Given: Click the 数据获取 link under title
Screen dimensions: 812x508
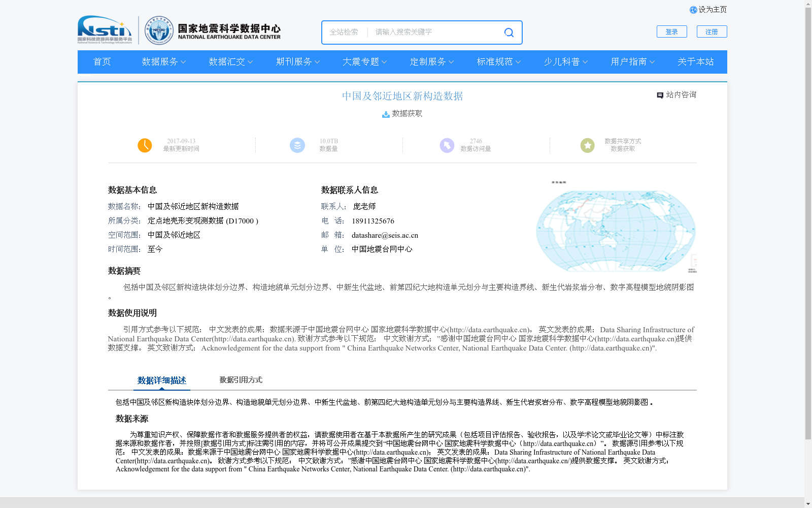Looking at the screenshot, I should click(407, 114).
